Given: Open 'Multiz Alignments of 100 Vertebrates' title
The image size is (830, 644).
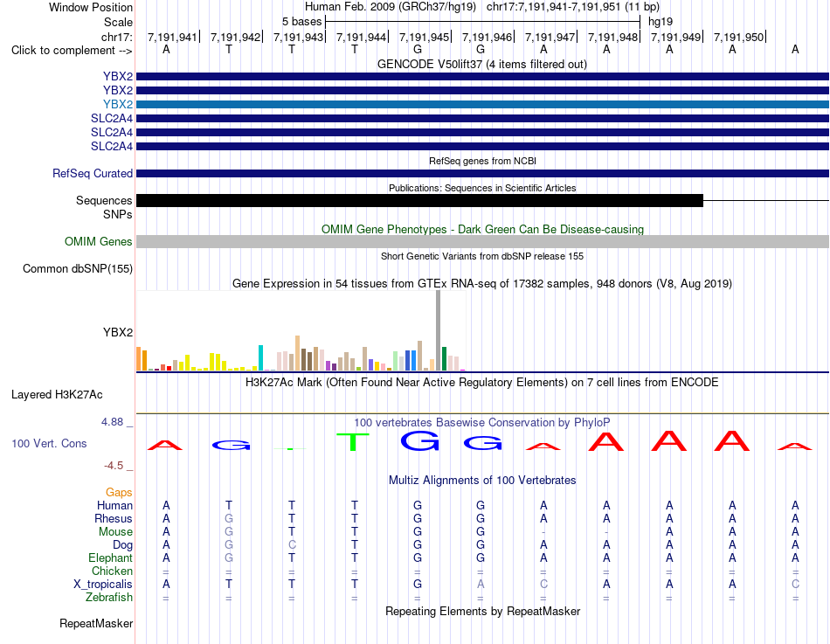Looking at the screenshot, I should 482,481.
